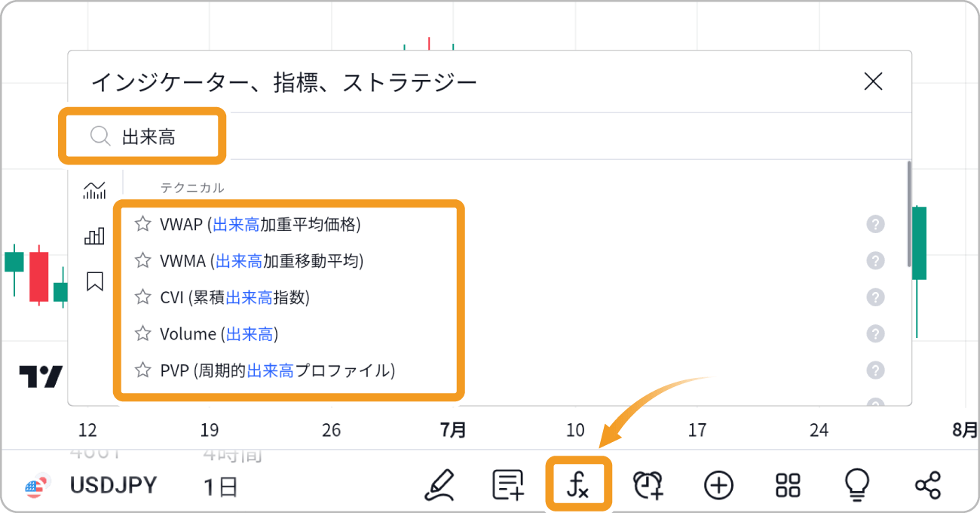Favorite the VWAP indicator star
This screenshot has height=513, width=980.
[142, 224]
